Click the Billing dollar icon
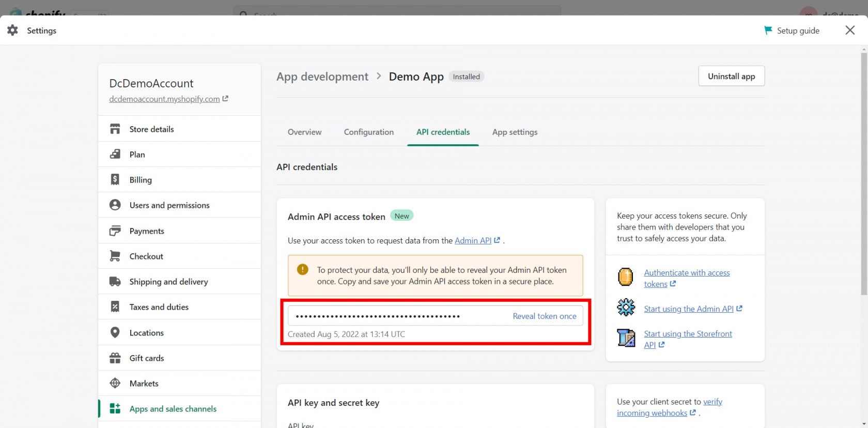The image size is (868, 428). click(115, 179)
